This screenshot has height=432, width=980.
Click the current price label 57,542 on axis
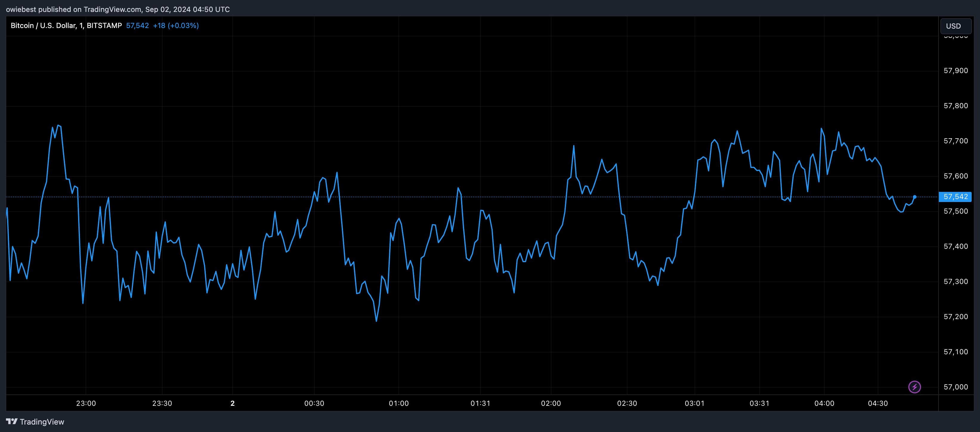pos(955,197)
